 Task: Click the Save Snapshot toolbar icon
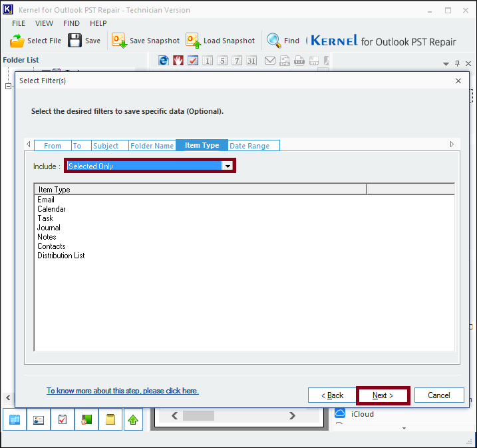[x=119, y=41]
